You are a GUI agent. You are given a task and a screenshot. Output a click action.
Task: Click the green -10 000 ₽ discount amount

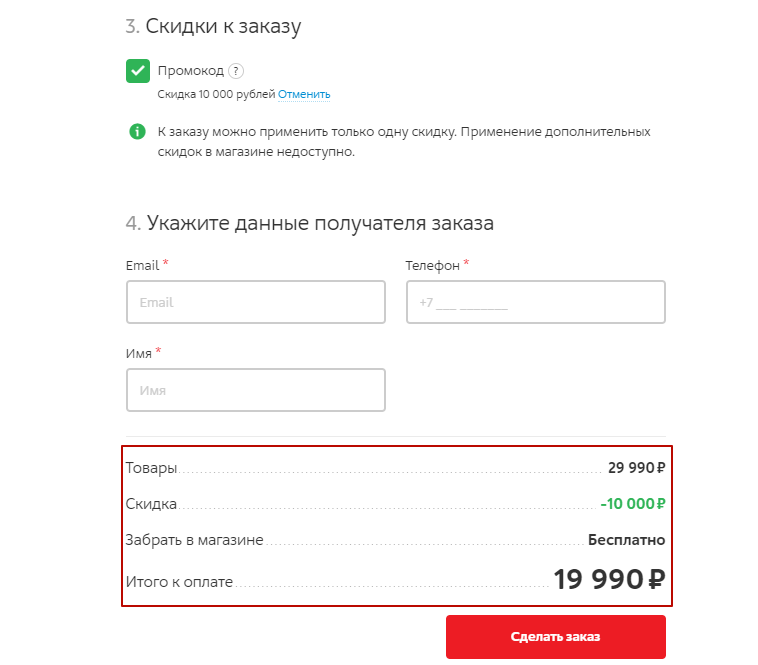[x=633, y=504]
